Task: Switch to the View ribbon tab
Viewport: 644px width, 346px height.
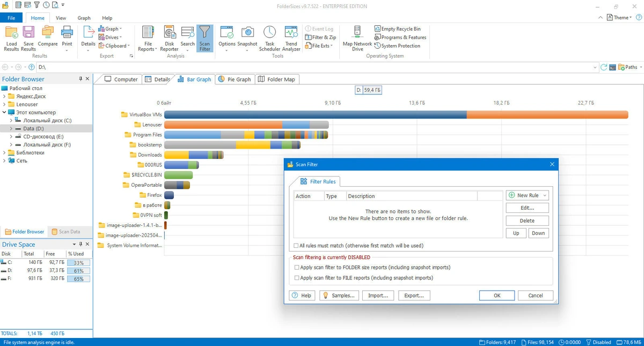Action: (x=61, y=18)
